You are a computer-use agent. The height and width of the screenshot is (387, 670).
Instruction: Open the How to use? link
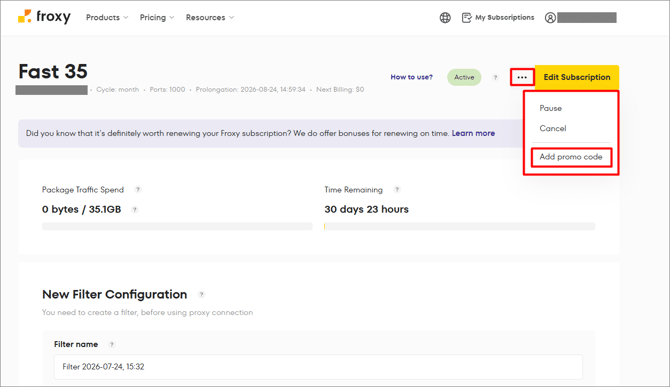point(411,77)
